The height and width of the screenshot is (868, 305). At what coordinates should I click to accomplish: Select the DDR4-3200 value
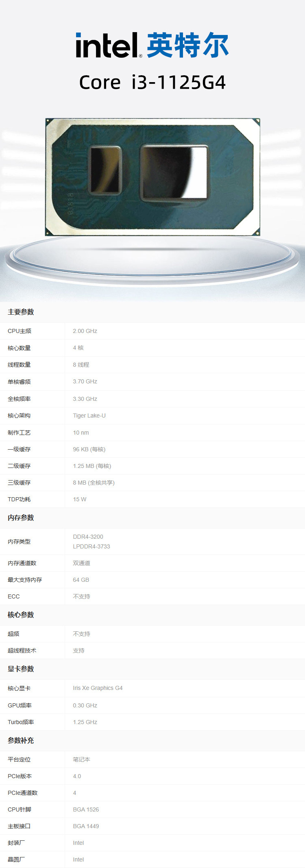88,537
